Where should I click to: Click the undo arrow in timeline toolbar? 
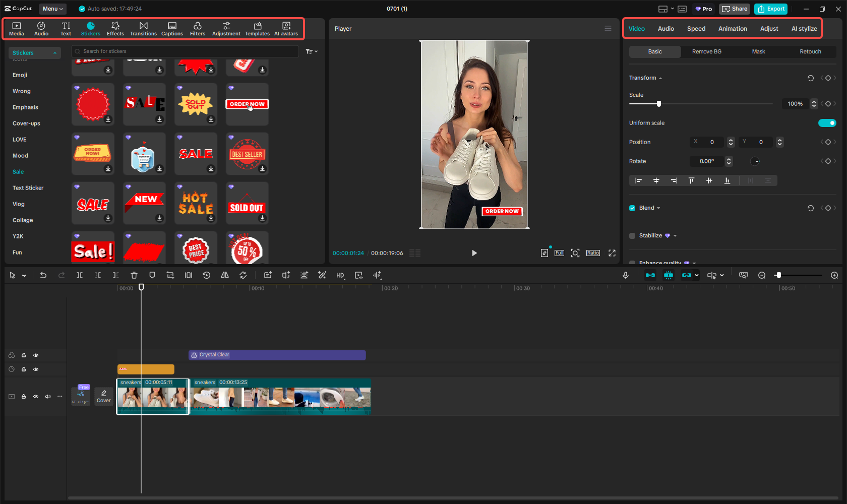coord(43,275)
